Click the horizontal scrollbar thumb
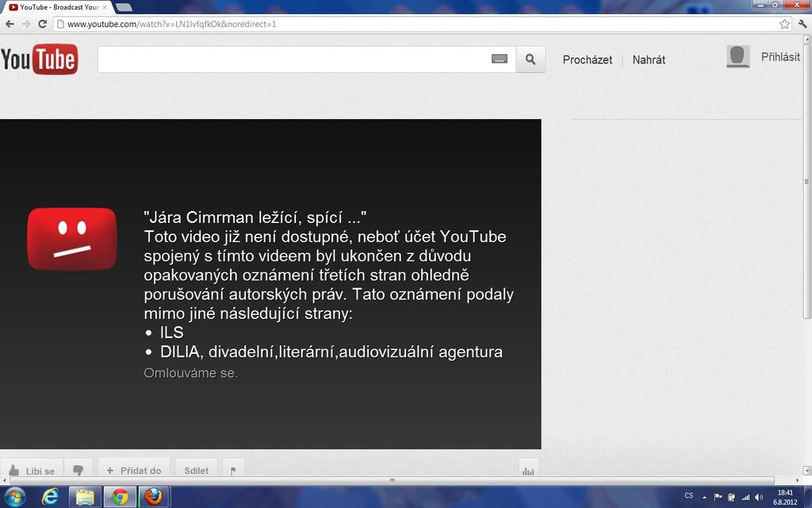Screen dimensions: 812x508 (392, 480)
